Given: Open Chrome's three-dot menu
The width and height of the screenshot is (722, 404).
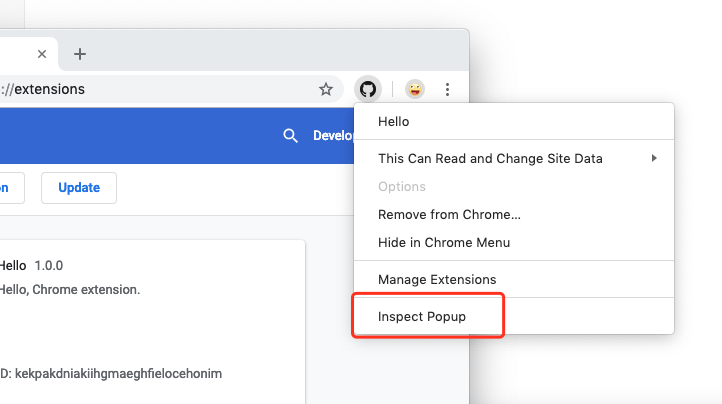Looking at the screenshot, I should (447, 89).
